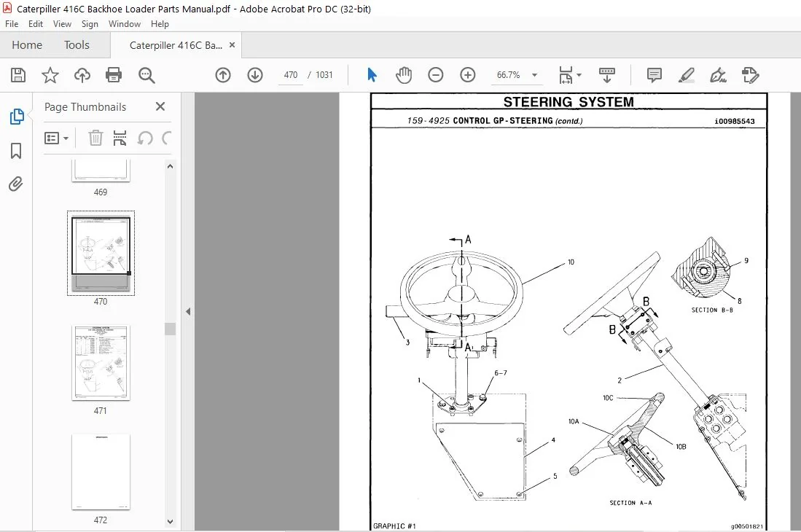Zoom out with the minus button
Screen dimensions: 801x532
435,75
